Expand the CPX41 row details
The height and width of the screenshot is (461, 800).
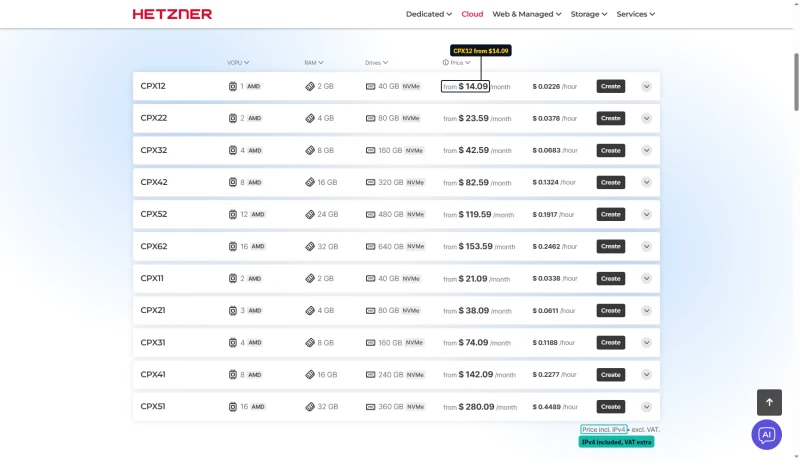(x=646, y=374)
